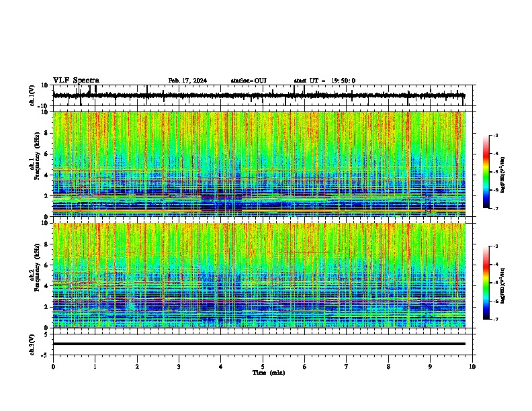Click the log(PSD) label beside ch.2 color bar
Viewport: 532px width, 411px height.
[x=503, y=285]
